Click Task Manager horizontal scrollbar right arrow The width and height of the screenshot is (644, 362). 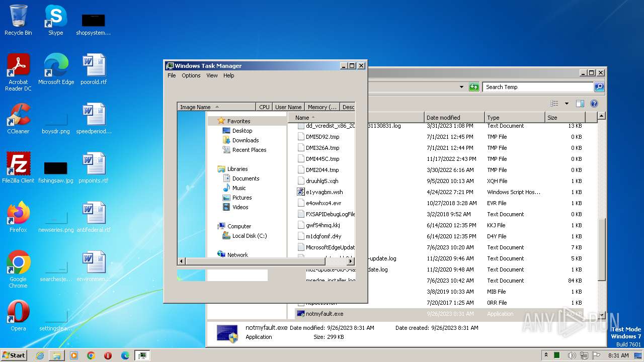(351, 261)
